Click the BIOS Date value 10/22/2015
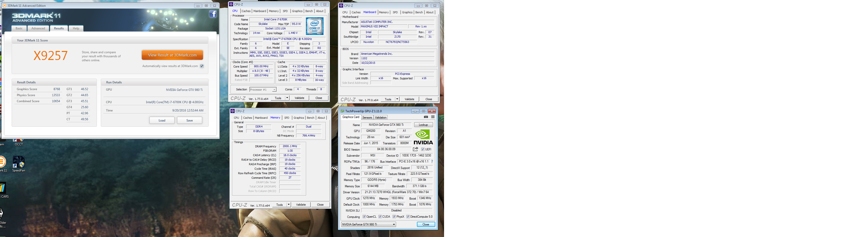 pyautogui.click(x=397, y=63)
